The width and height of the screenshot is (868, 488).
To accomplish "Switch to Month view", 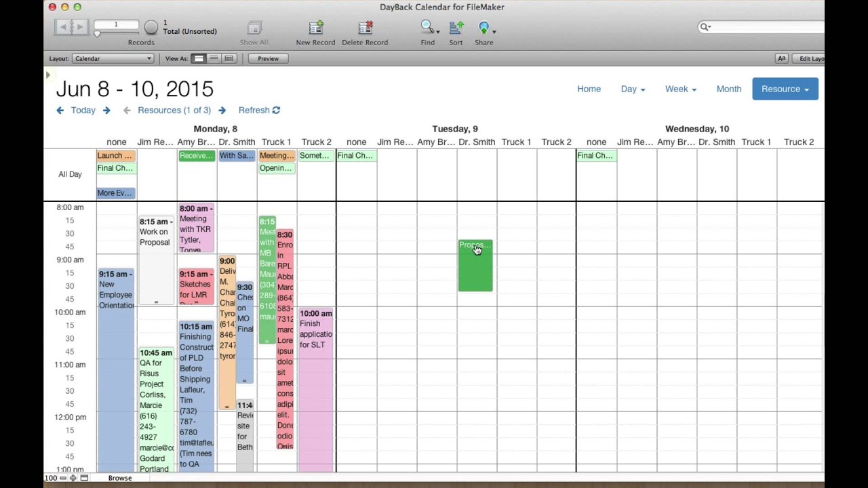I will [x=729, y=89].
